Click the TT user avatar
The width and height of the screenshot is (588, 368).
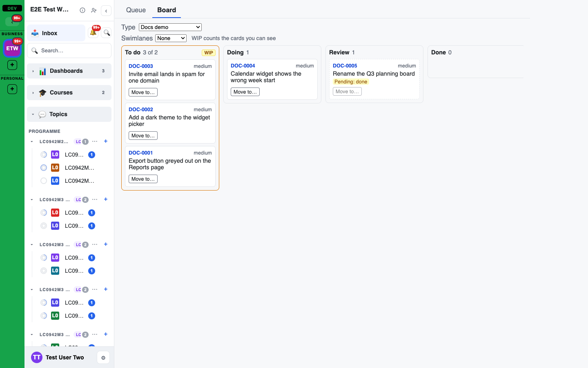[37, 357]
